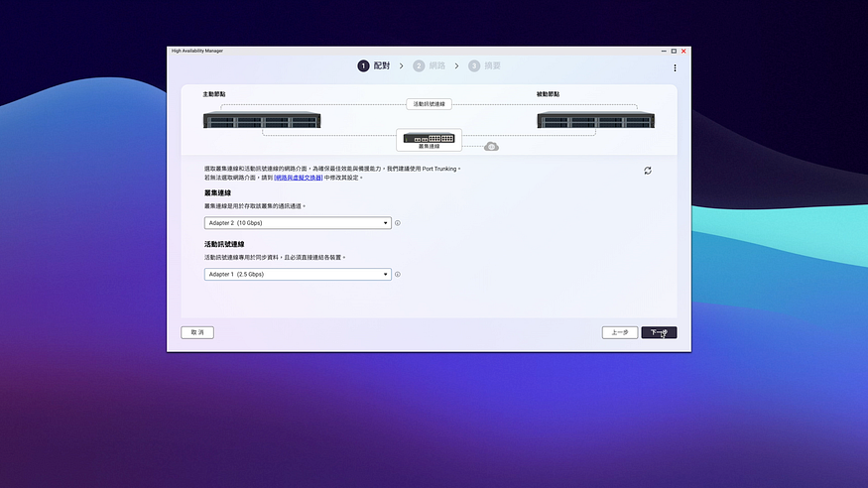Click the 下一步 next button
The height and width of the screenshot is (488, 868).
point(659,332)
